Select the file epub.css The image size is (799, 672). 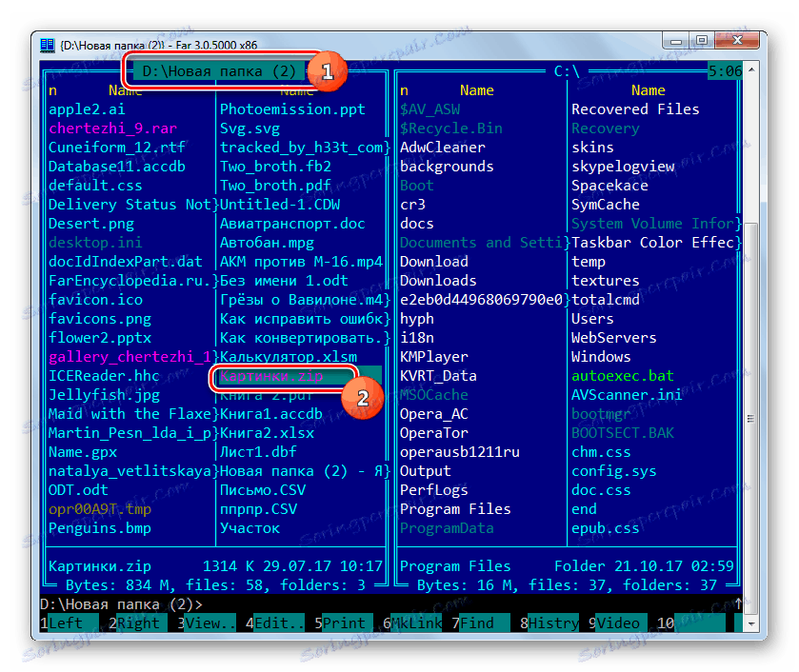[x=606, y=528]
